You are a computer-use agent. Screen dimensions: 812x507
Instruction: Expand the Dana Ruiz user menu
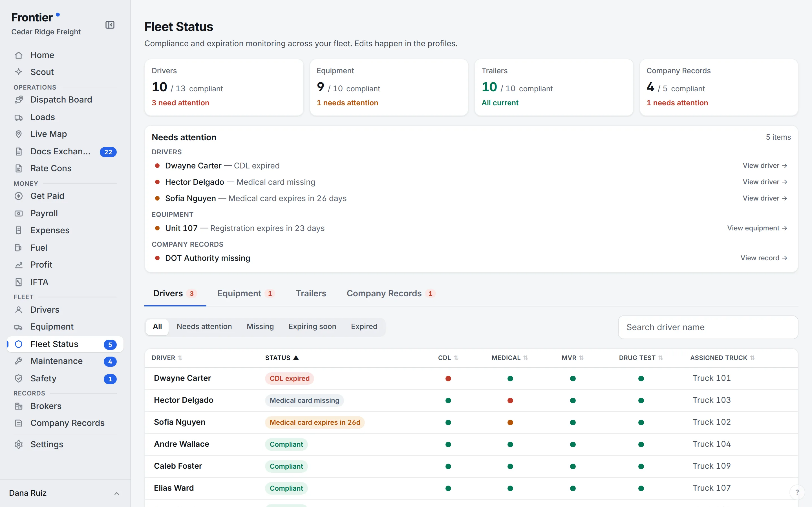(116, 493)
